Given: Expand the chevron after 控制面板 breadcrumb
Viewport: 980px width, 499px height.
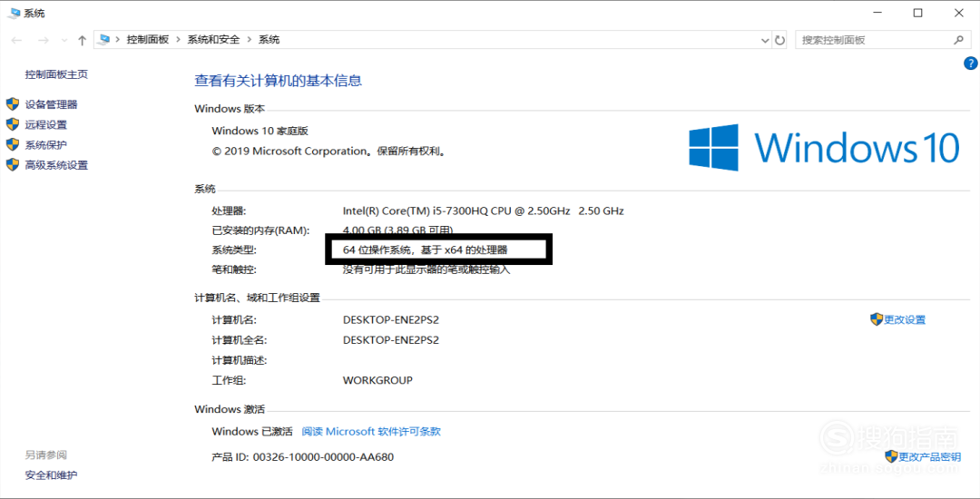Looking at the screenshot, I should click(179, 39).
